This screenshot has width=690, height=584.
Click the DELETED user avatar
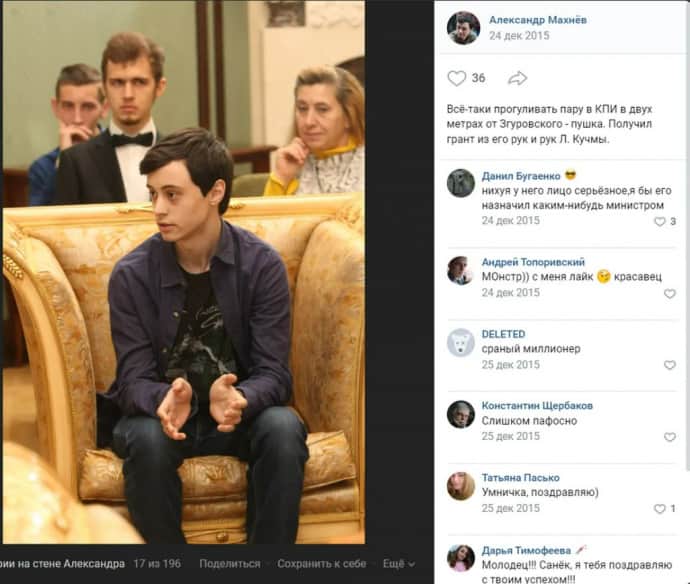point(461,342)
